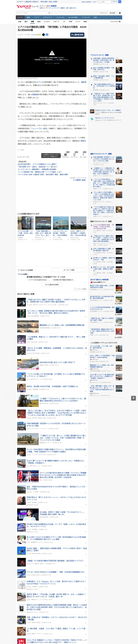
Task: Click the keyword search magnifier icon
Action: (x=49, y=13)
